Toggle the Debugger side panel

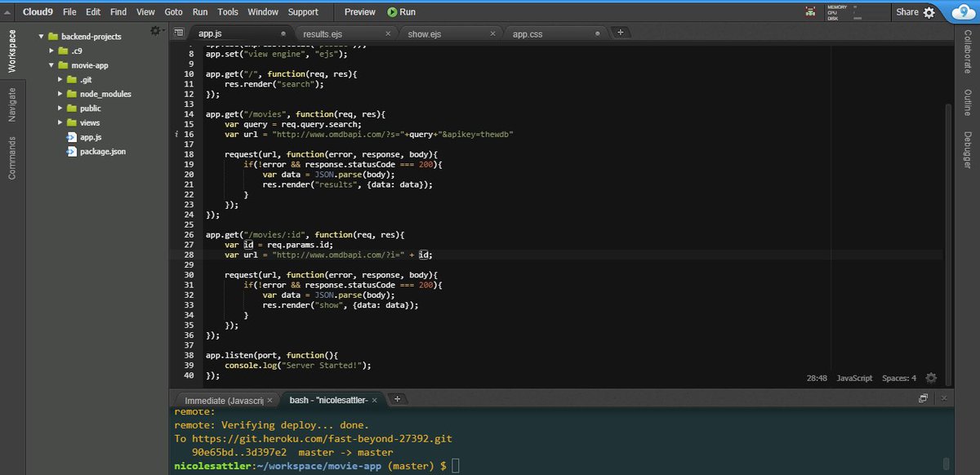(x=968, y=149)
